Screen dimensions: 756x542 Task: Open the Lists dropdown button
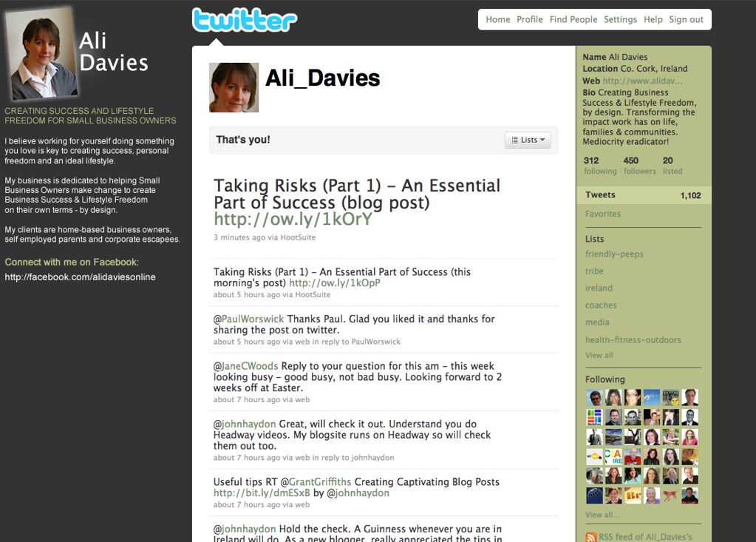click(x=528, y=140)
